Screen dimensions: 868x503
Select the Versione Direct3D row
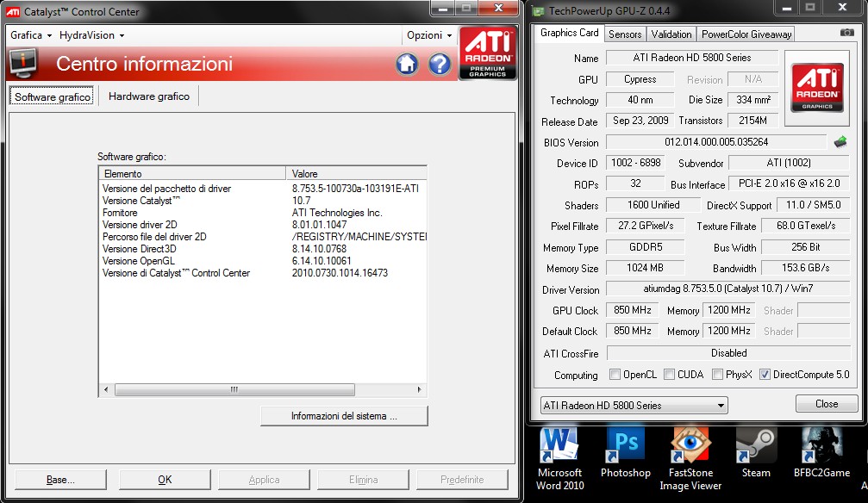point(263,249)
